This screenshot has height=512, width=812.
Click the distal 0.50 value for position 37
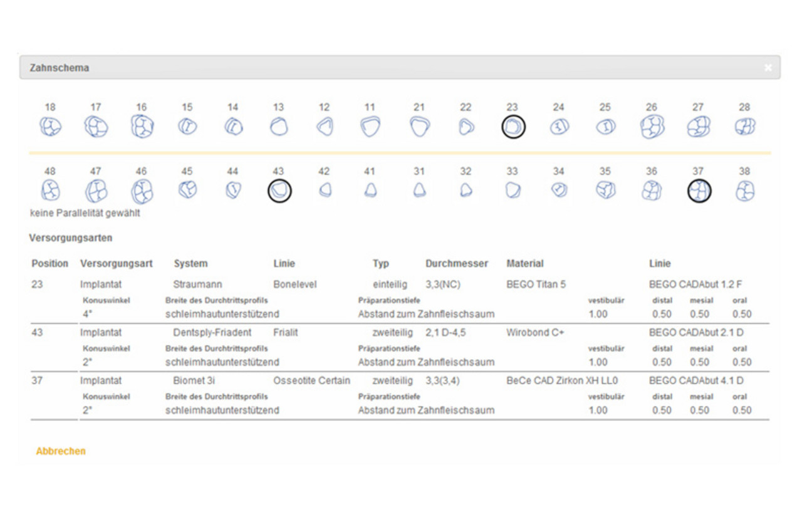(x=660, y=410)
